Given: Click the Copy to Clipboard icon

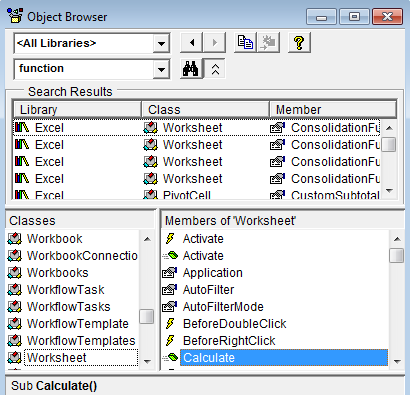Looking at the screenshot, I should tap(245, 43).
